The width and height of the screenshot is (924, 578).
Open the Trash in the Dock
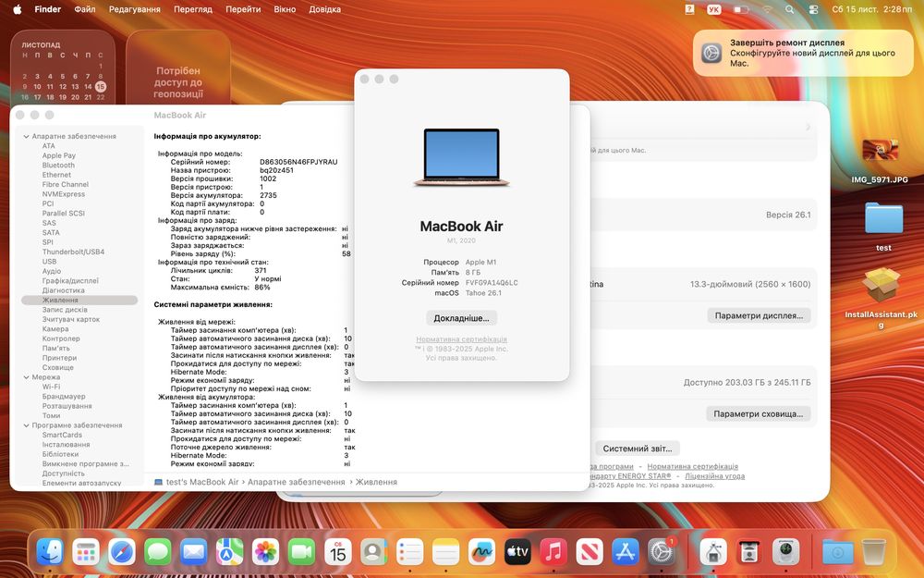pyautogui.click(x=873, y=552)
